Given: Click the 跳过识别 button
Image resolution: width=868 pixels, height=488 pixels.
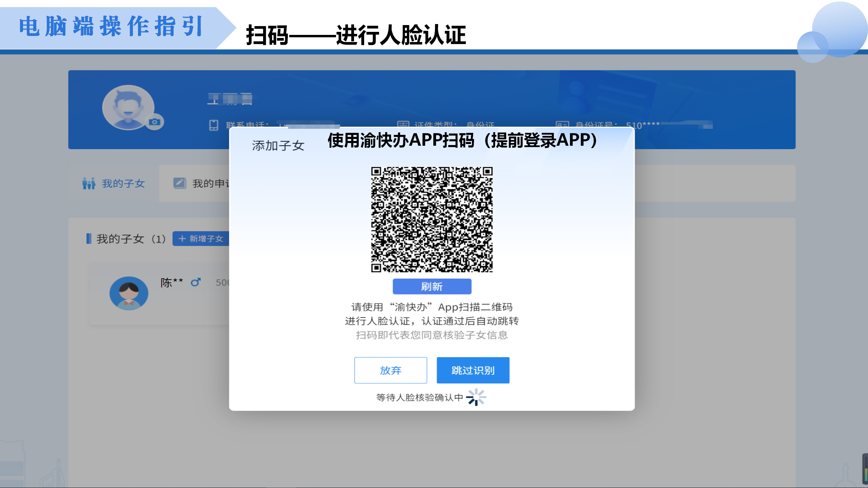Looking at the screenshot, I should click(x=473, y=370).
